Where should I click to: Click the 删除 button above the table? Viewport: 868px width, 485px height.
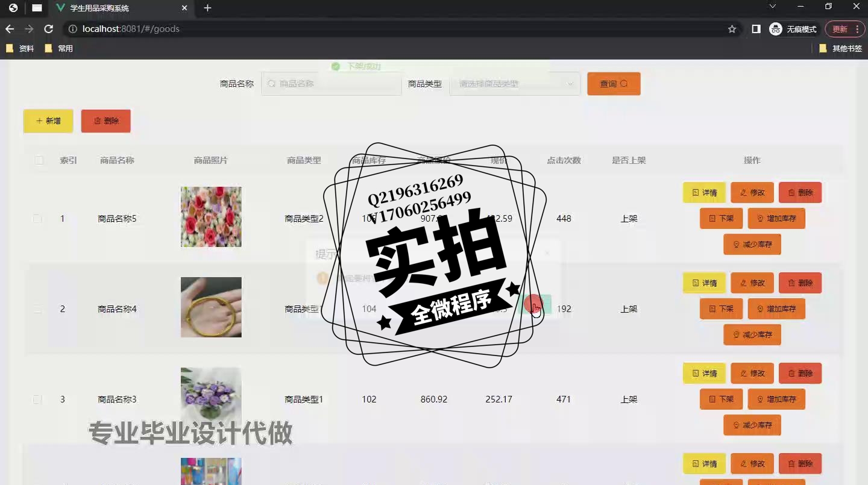pyautogui.click(x=106, y=121)
